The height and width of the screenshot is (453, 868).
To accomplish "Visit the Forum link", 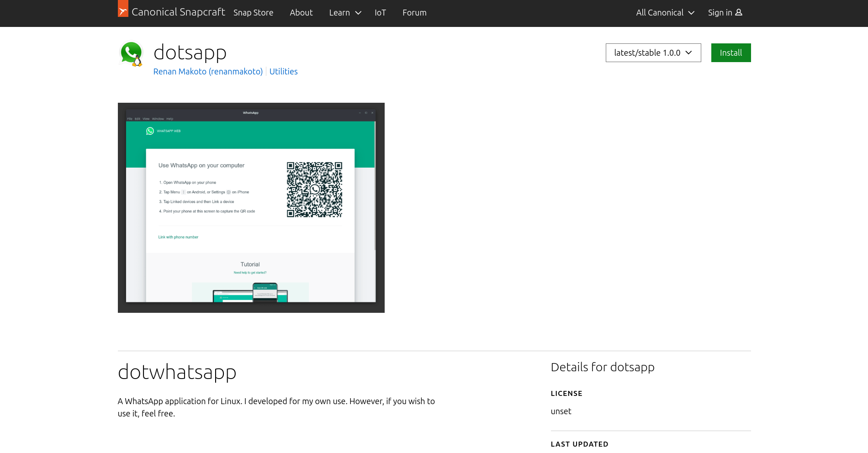I will tap(414, 13).
